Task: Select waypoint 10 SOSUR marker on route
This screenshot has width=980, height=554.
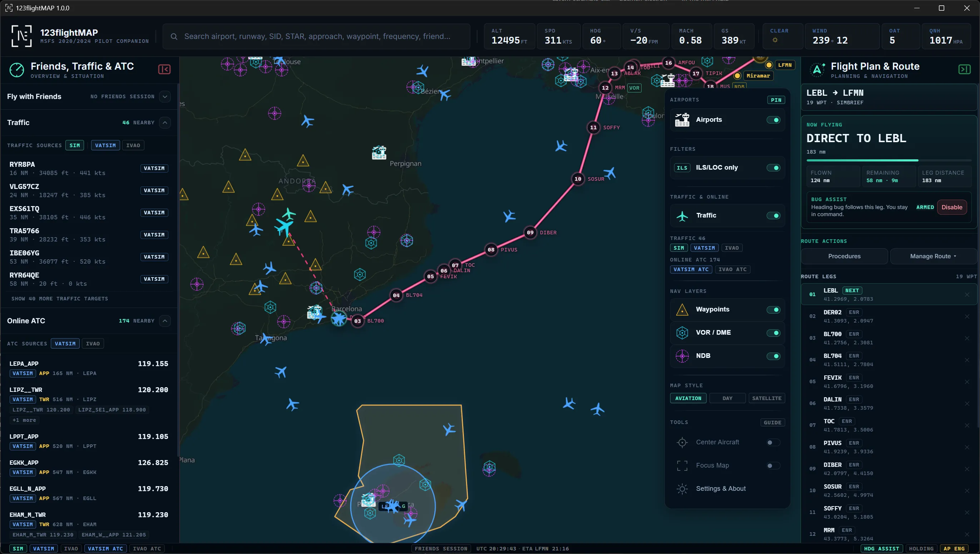Action: pos(578,179)
